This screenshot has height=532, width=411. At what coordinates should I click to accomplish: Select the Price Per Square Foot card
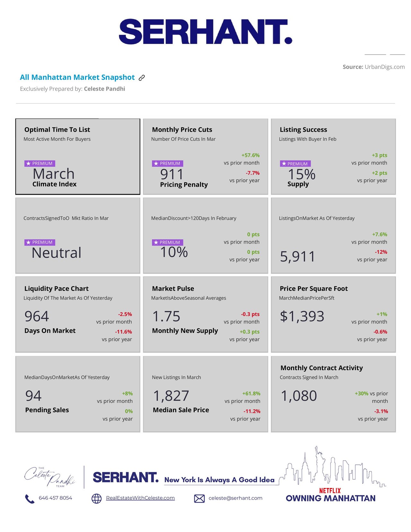333,315
